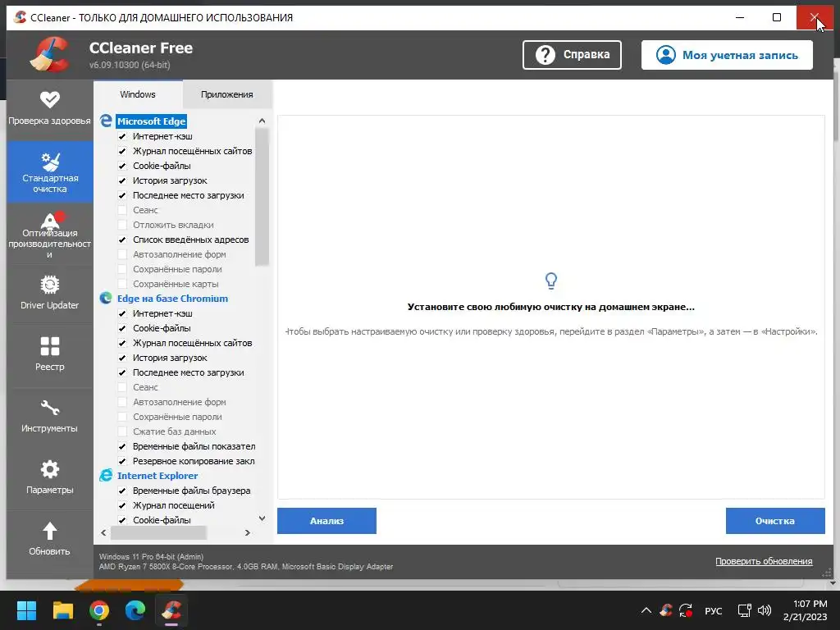Viewport: 840px width, 630px height.
Task: Switch to Приложения tab
Action: [x=226, y=94]
